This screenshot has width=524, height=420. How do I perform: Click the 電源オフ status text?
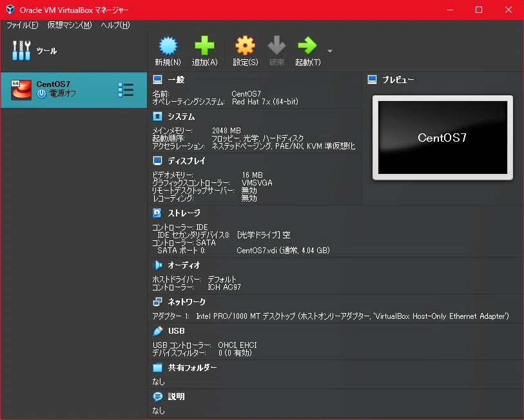click(x=63, y=93)
